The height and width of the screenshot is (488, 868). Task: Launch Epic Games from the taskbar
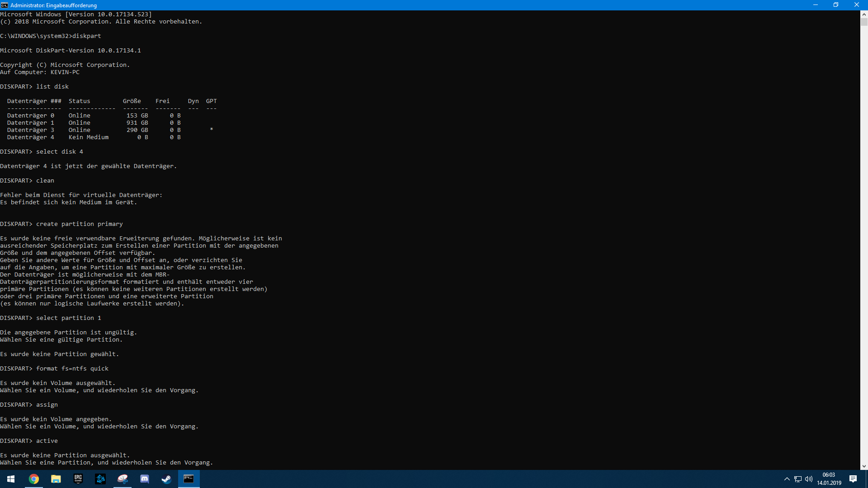pyautogui.click(x=78, y=479)
